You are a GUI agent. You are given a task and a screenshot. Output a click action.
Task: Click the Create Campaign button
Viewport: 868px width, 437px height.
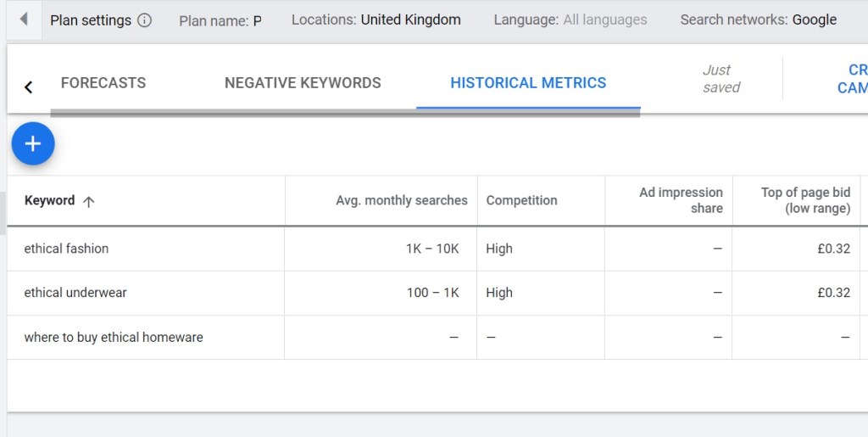(x=851, y=79)
